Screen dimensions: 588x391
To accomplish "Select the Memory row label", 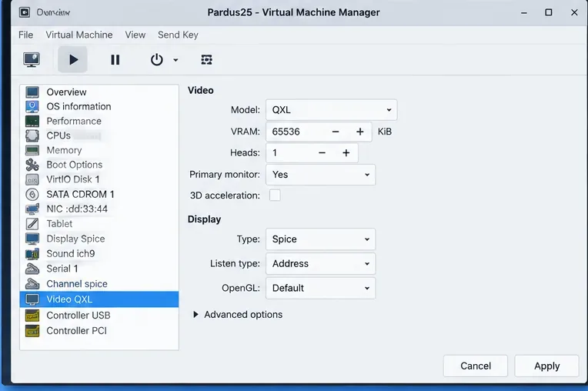I will [64, 150].
